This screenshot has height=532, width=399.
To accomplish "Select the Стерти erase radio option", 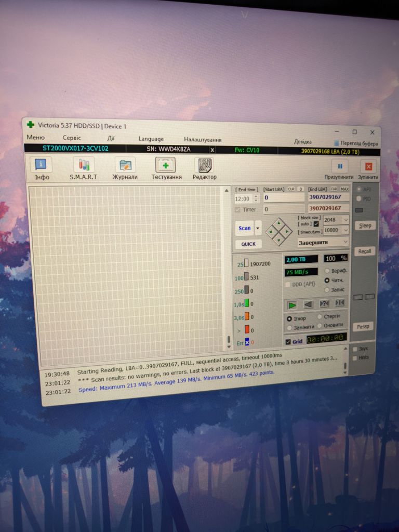I will 320,316.
